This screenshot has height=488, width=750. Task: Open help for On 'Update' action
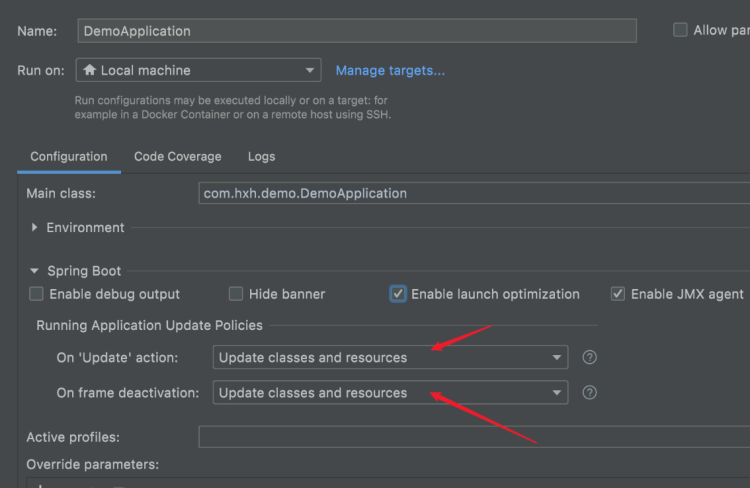pyautogui.click(x=589, y=357)
